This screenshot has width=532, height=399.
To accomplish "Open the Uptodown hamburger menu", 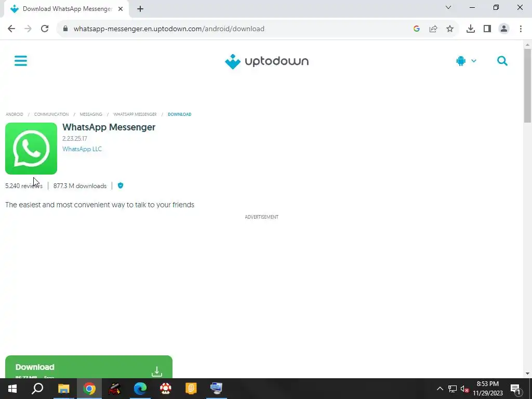I will [21, 61].
